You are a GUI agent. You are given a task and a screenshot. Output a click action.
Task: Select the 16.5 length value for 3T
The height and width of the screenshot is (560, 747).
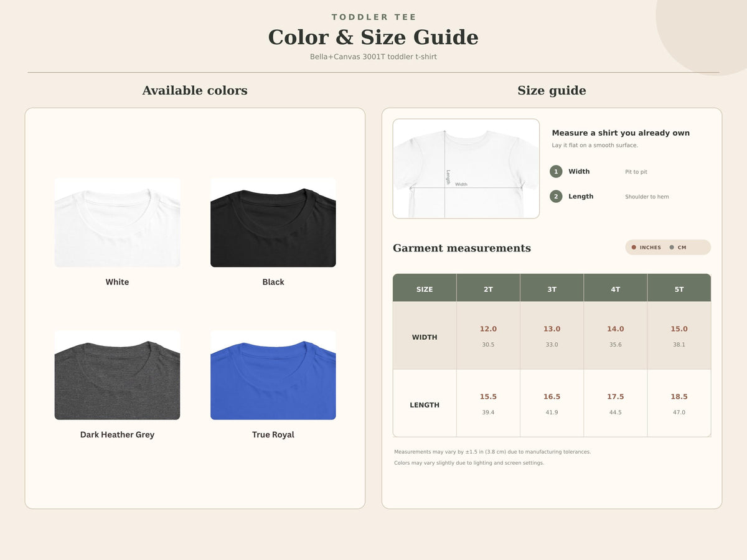coord(552,397)
